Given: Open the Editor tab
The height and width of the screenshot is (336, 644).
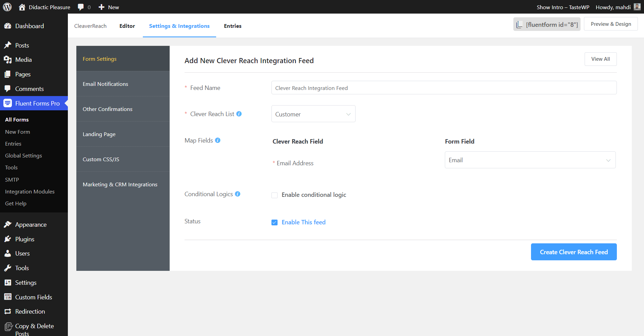Looking at the screenshot, I should click(127, 26).
